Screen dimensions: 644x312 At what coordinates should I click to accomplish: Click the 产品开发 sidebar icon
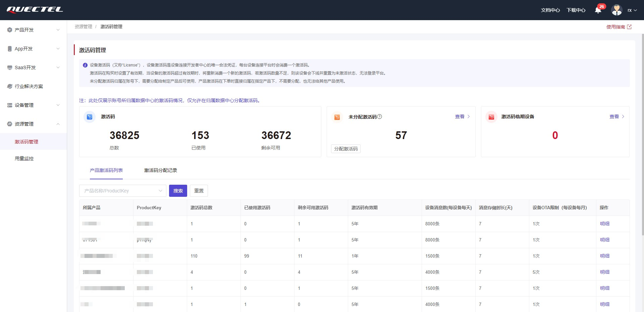tap(10, 30)
